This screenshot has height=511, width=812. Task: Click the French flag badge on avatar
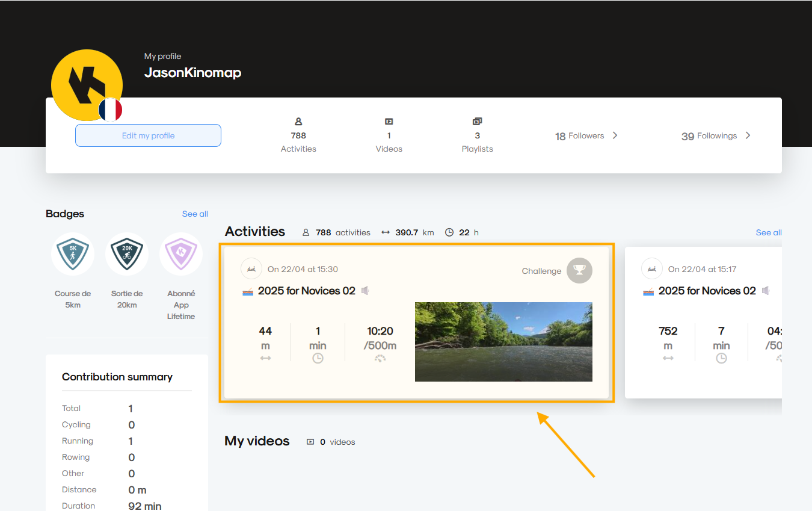tap(110, 110)
